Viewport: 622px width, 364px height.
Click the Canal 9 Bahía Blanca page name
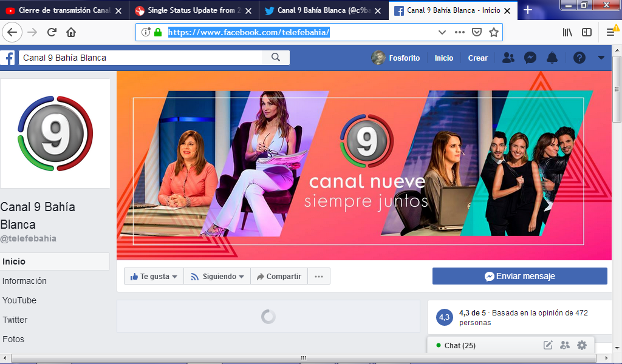[38, 215]
